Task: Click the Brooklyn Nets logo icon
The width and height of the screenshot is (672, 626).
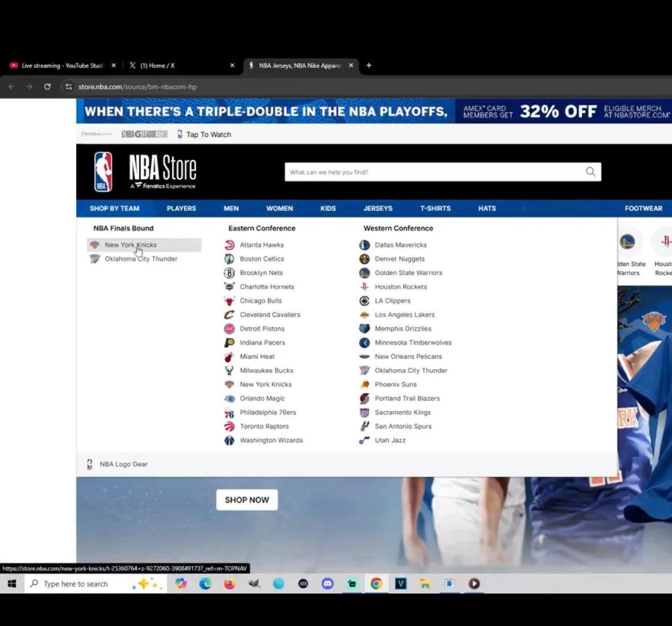Action: point(230,273)
